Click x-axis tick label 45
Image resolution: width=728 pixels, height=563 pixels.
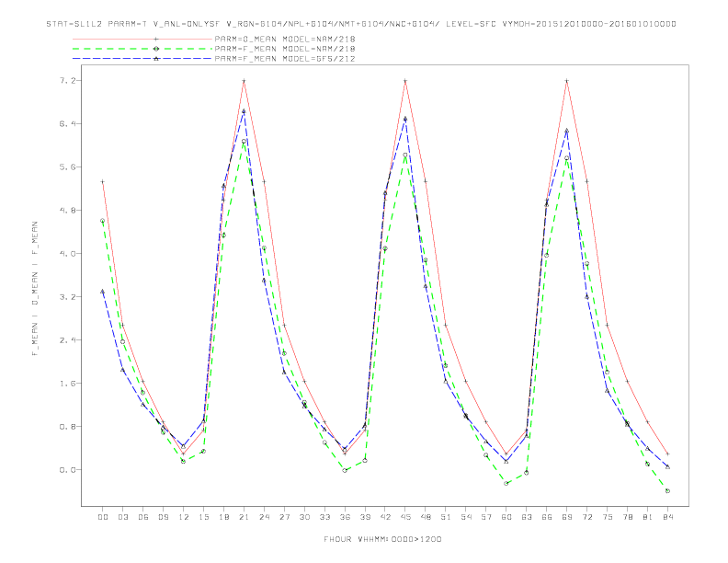click(x=405, y=517)
